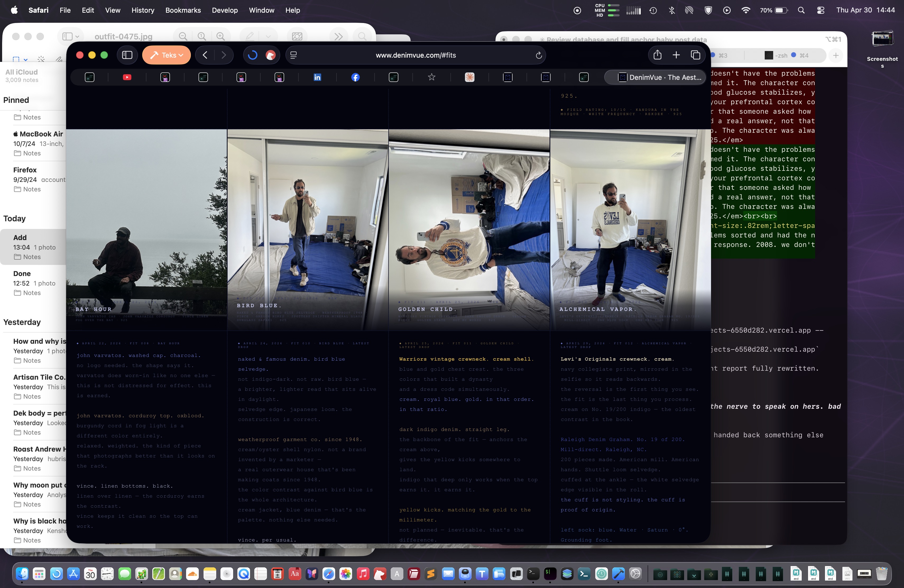Zoom out in the Preview window
The image size is (904, 588).
(x=183, y=36)
